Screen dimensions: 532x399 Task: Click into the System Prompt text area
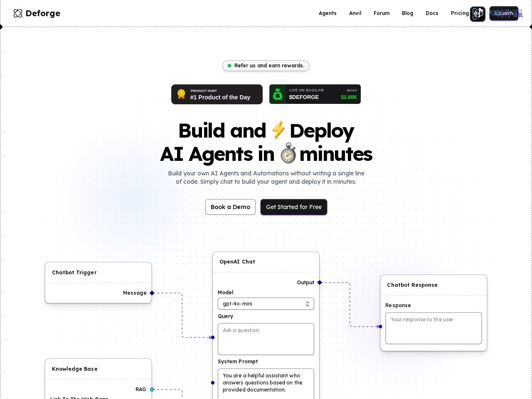266,384
